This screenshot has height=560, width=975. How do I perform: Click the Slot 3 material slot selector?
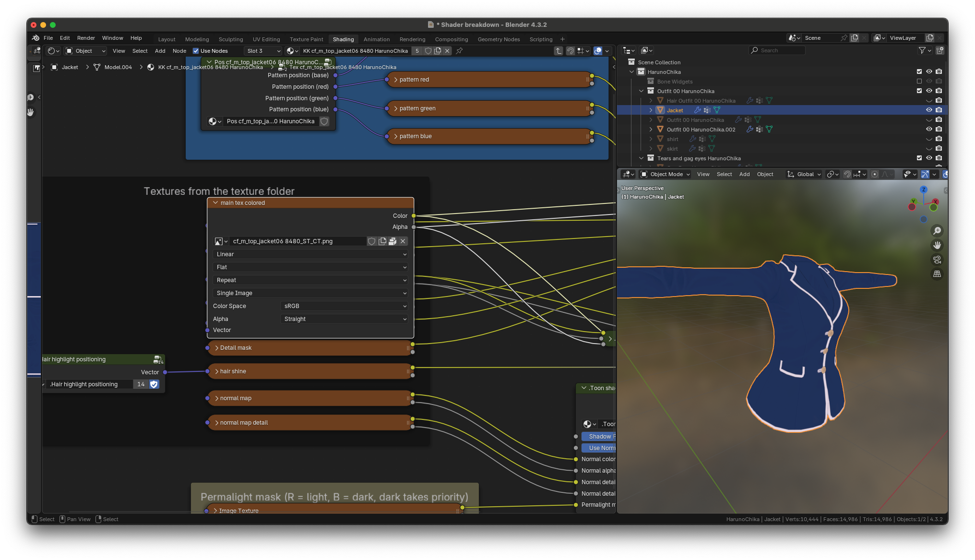[x=263, y=51]
